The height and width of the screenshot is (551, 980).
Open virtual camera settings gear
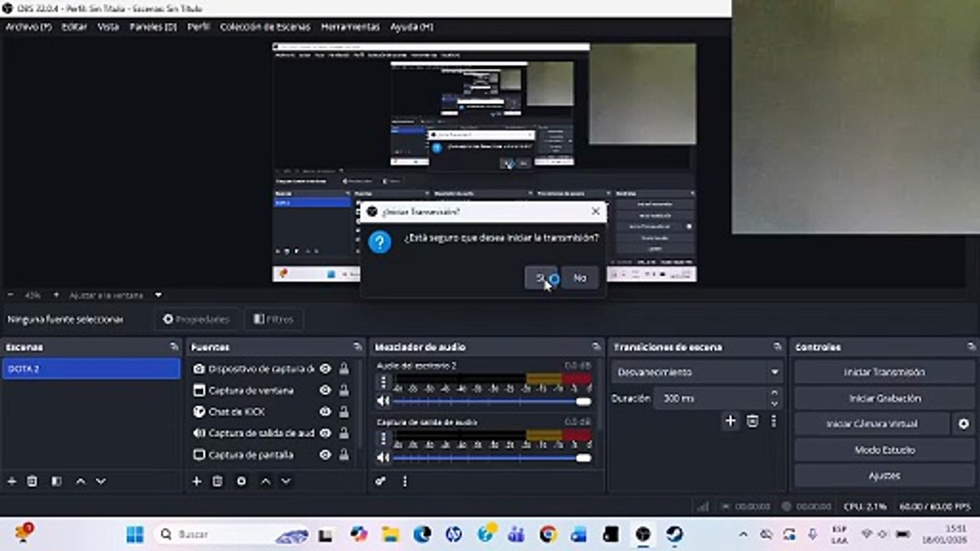(x=964, y=424)
